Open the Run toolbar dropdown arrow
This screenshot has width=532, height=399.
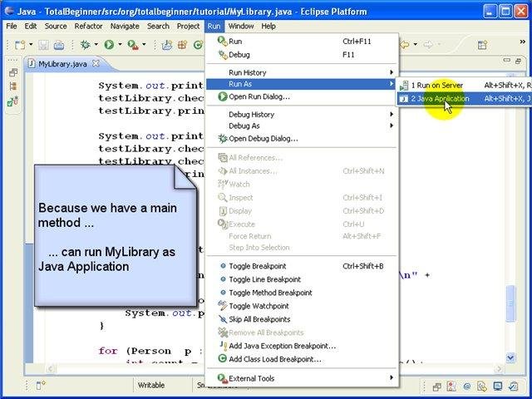[x=120, y=44]
